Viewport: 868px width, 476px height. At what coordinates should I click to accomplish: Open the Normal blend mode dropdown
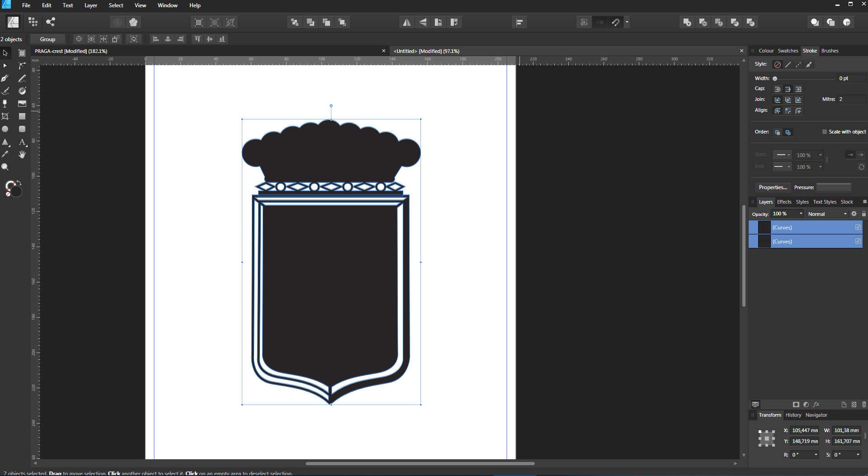827,214
